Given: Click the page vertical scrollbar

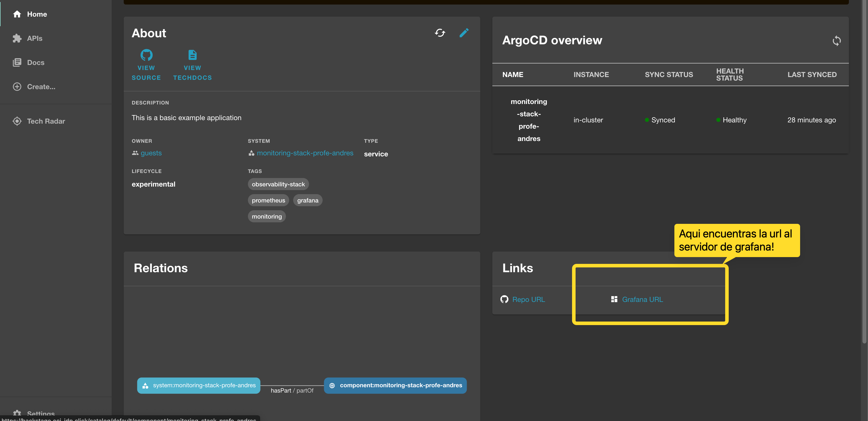Looking at the screenshot, I should tap(864, 169).
